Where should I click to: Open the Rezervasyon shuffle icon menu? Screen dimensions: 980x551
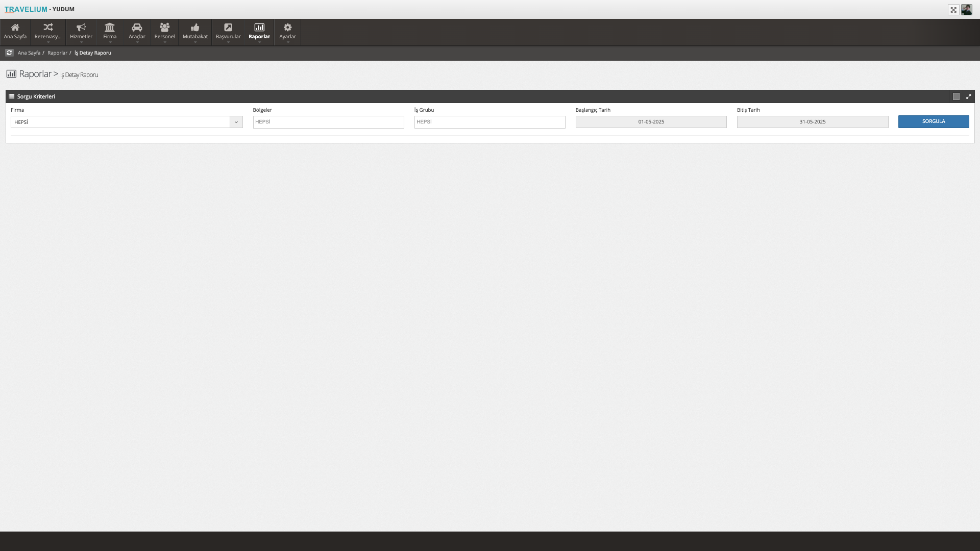point(48,31)
